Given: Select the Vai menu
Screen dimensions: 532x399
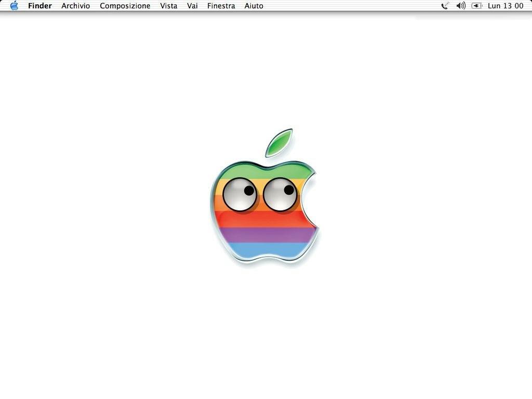Looking at the screenshot, I should [x=192, y=6].
